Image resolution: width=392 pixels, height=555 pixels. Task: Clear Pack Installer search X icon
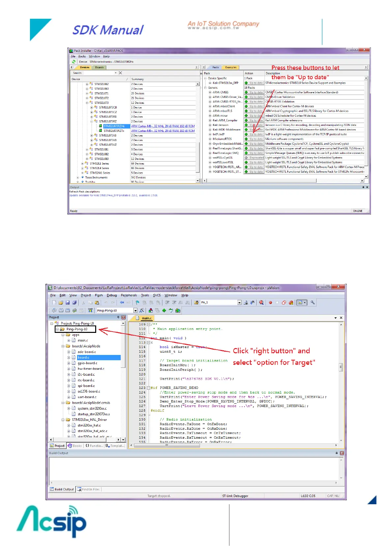click(x=120, y=73)
